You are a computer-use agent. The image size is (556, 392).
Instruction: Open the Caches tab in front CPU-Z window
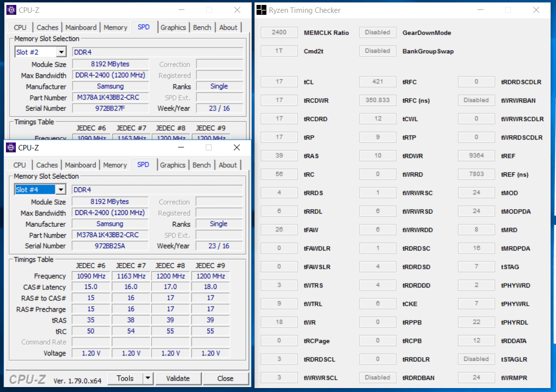[47, 165]
